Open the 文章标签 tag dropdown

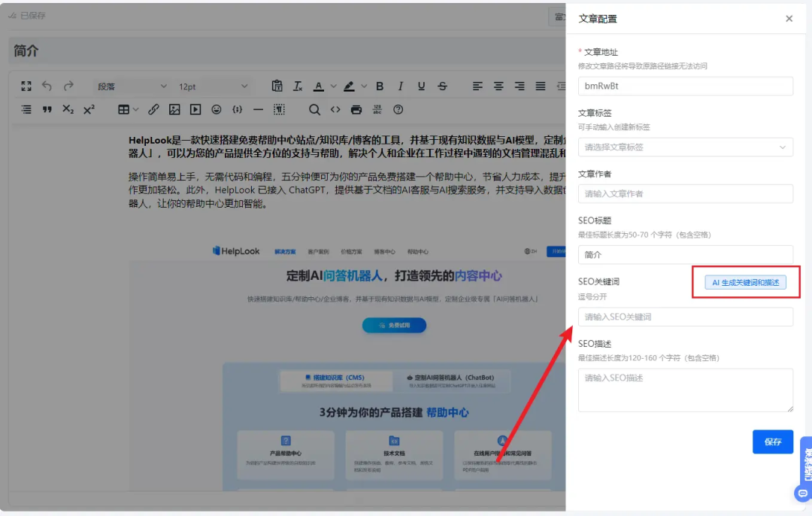coord(685,147)
